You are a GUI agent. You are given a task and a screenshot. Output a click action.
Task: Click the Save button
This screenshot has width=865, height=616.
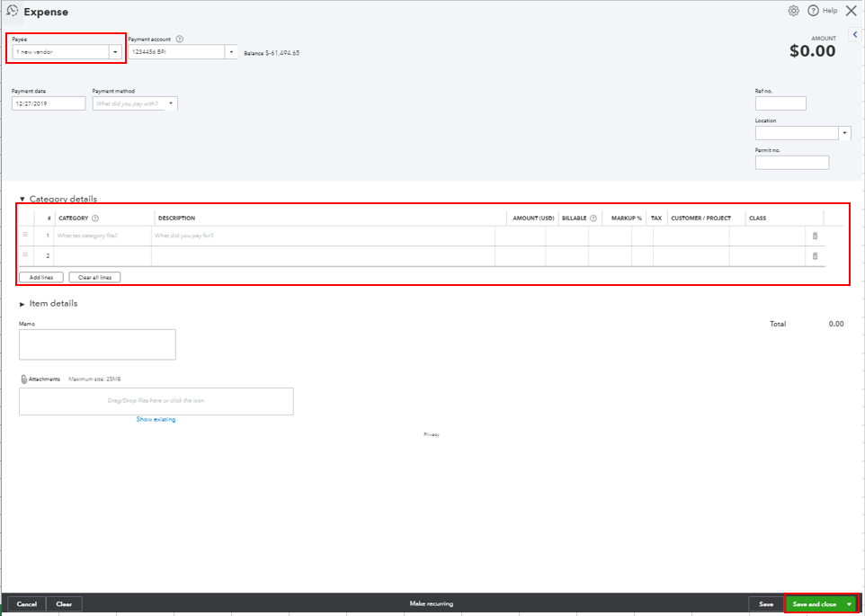pyautogui.click(x=766, y=604)
